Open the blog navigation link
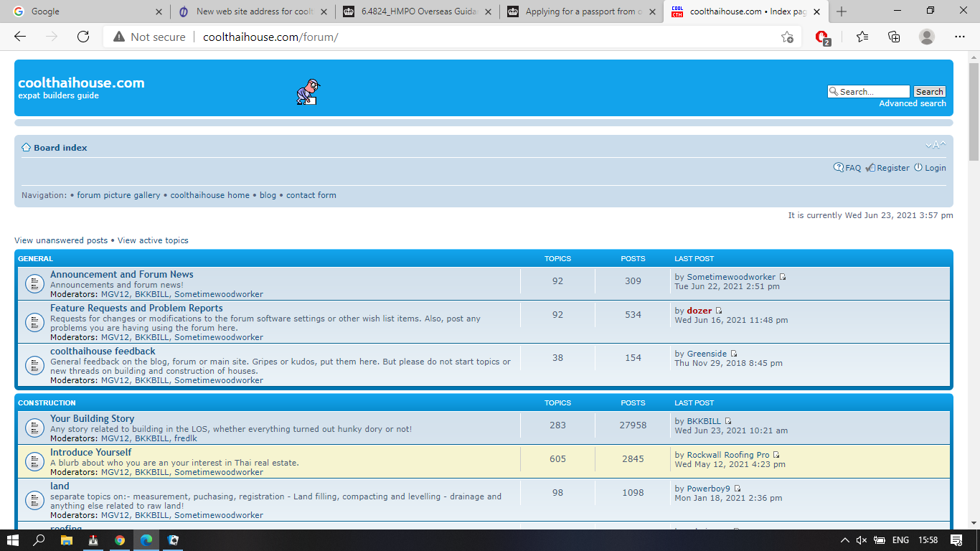The image size is (980, 551). (x=268, y=195)
